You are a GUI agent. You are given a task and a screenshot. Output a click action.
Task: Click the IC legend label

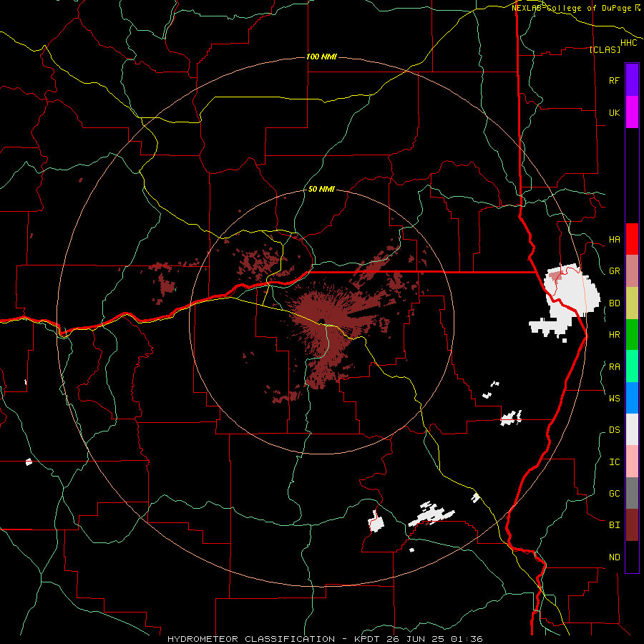[x=614, y=462]
